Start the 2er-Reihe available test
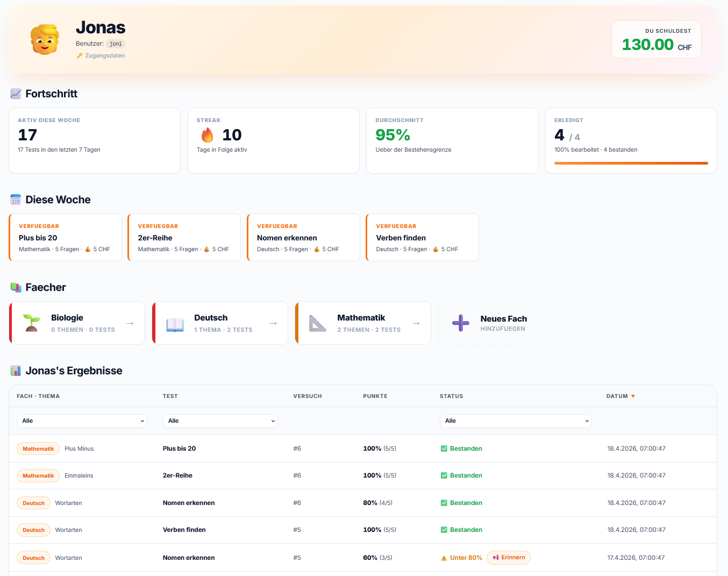The width and height of the screenshot is (728, 576). point(184,238)
